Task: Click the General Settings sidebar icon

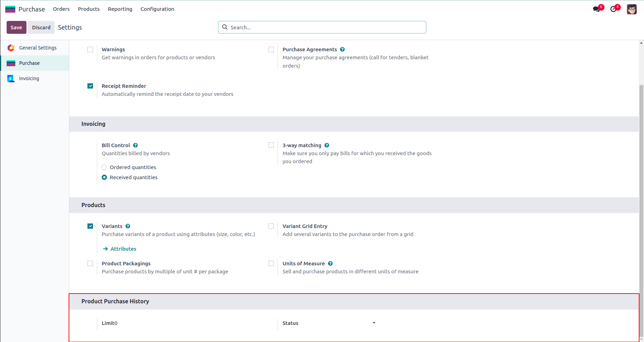Action: pyautogui.click(x=11, y=48)
